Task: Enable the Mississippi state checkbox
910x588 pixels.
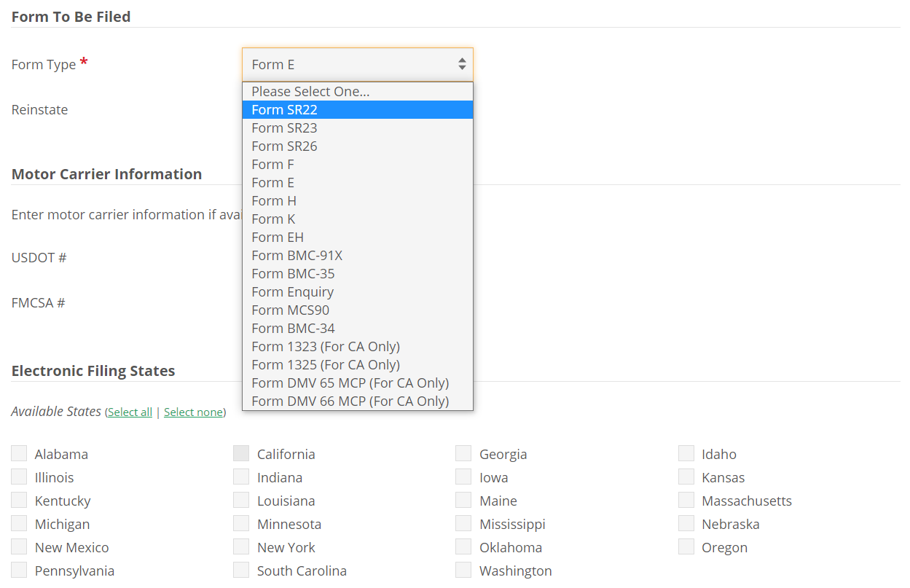Action: [x=463, y=523]
